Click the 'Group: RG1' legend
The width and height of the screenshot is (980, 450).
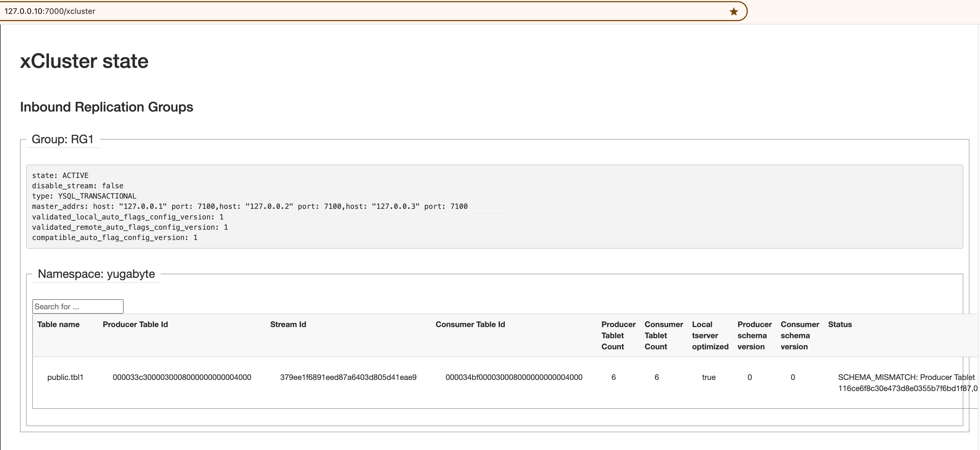(62, 139)
